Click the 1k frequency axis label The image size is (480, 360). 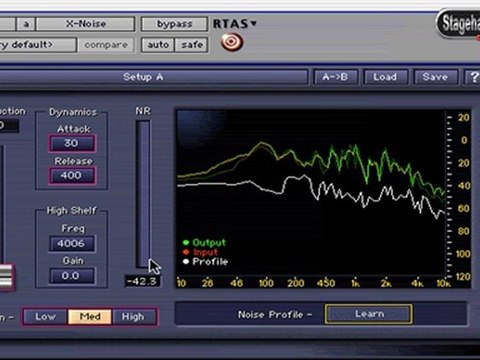(x=355, y=283)
